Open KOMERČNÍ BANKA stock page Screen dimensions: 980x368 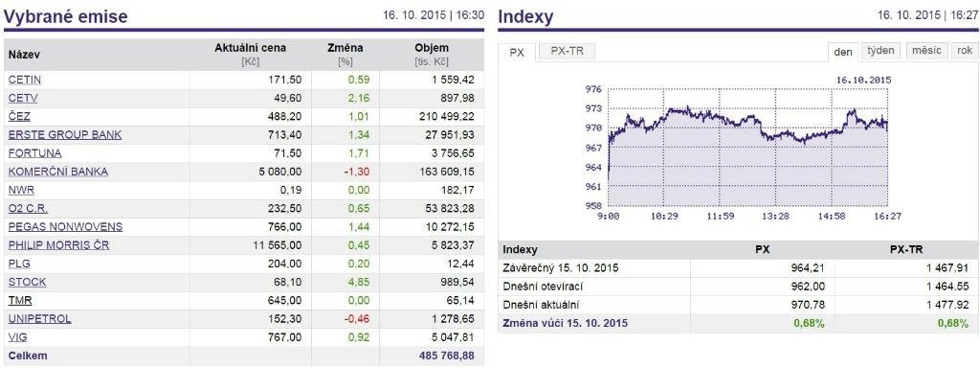click(58, 172)
